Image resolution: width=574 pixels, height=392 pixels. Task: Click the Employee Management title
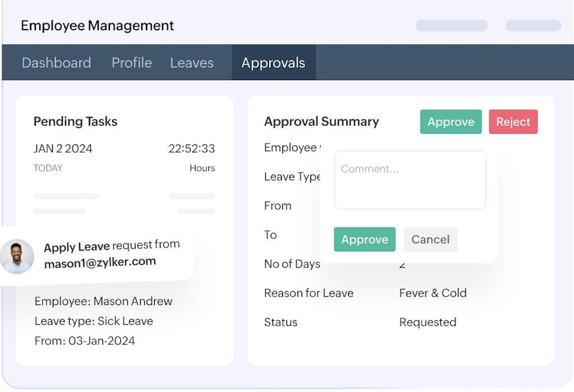[98, 26]
